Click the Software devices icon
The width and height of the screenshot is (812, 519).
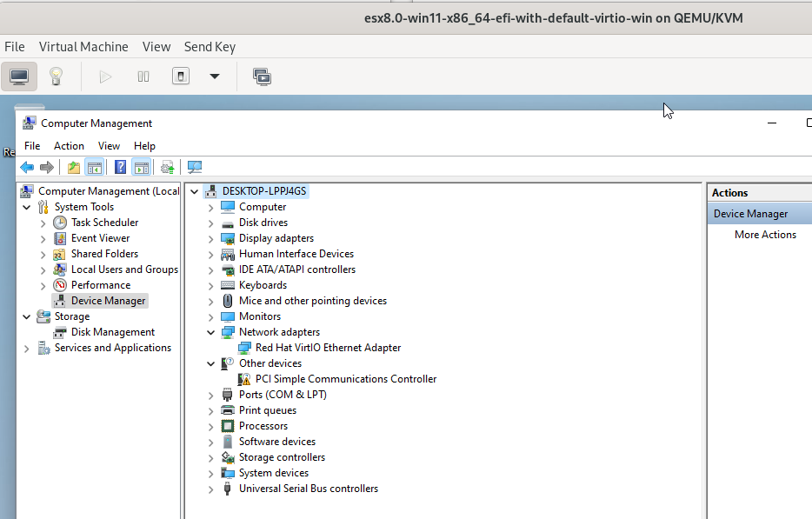point(227,442)
